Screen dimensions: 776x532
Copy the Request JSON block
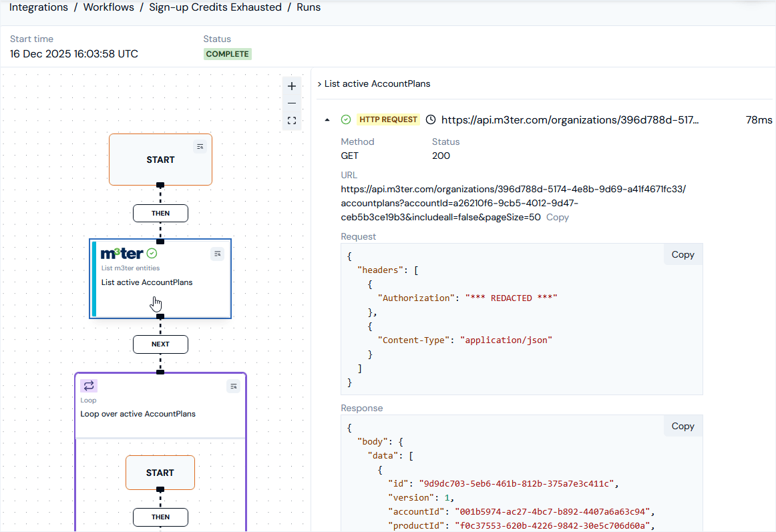[683, 255]
